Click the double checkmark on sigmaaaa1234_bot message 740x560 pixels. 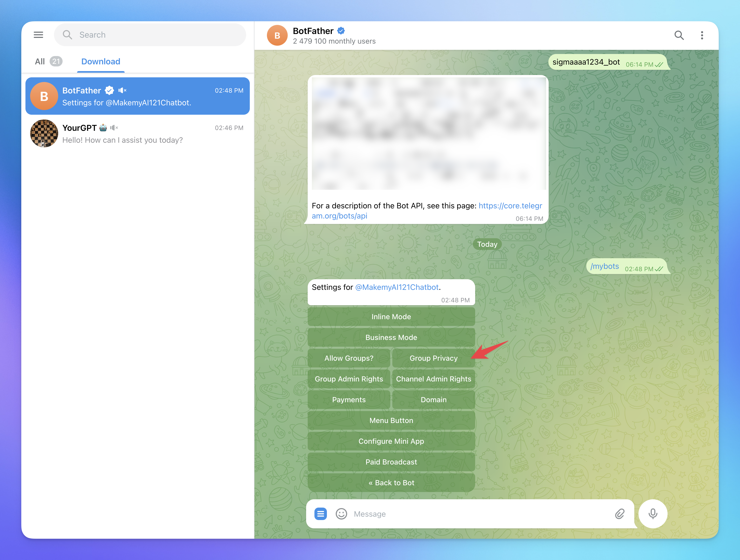pos(659,65)
